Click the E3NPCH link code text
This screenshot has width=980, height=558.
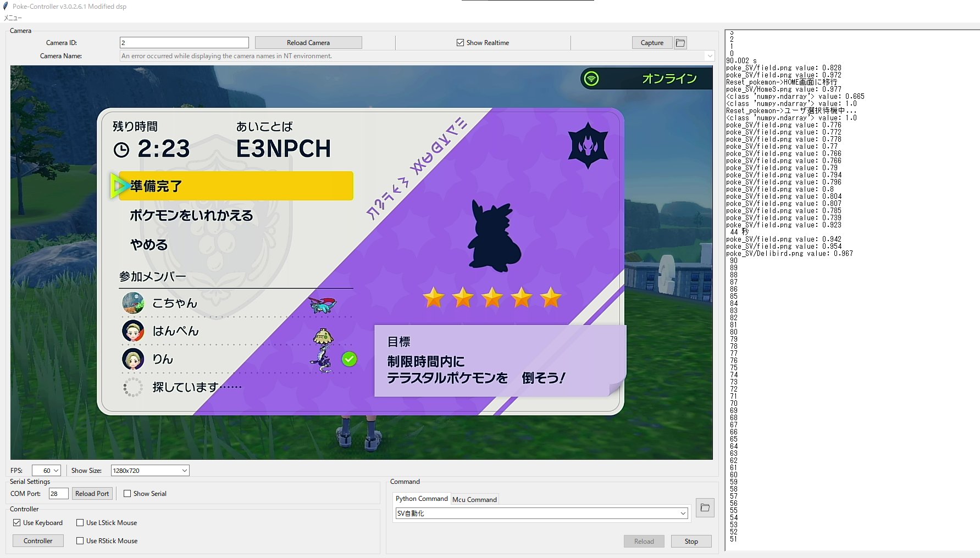(284, 149)
